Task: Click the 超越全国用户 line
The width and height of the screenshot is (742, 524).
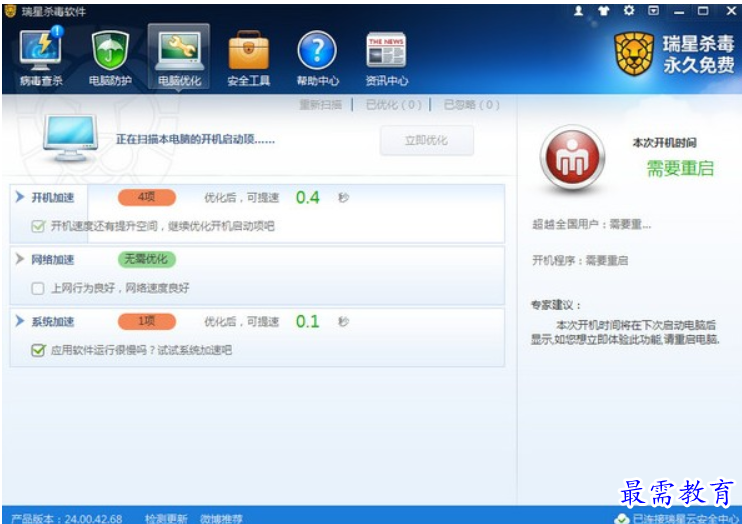Action: point(592,224)
